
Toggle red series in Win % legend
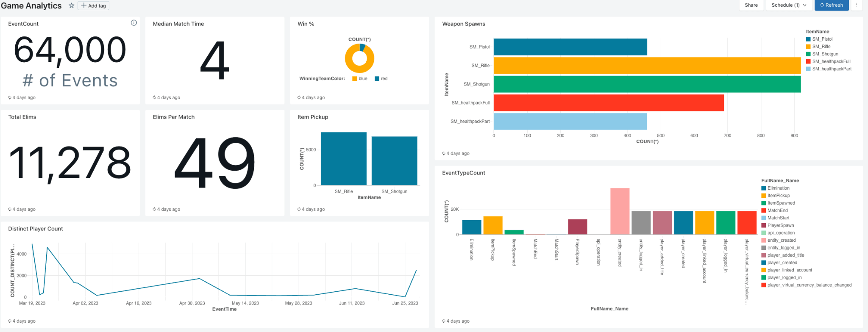point(381,78)
